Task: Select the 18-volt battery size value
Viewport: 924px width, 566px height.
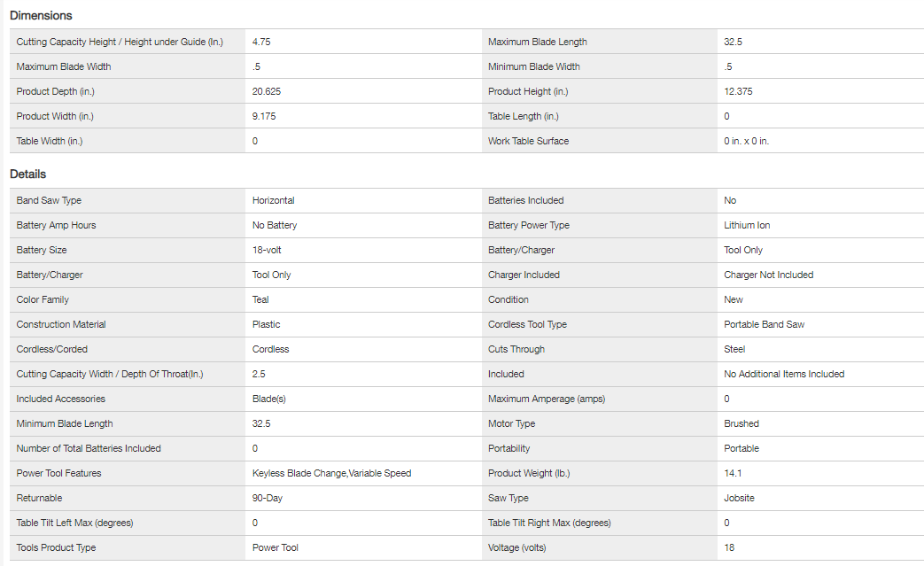Action: click(x=267, y=250)
